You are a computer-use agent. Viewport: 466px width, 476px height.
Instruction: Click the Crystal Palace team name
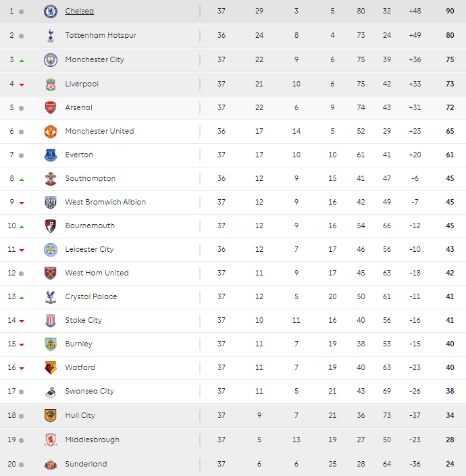[91, 296]
